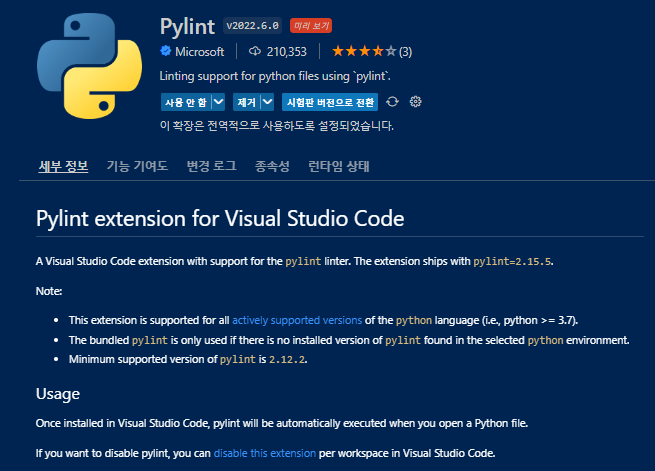This screenshot has height=471, width=655.
Task: Open the 변경 로그 tab
Action: (211, 166)
